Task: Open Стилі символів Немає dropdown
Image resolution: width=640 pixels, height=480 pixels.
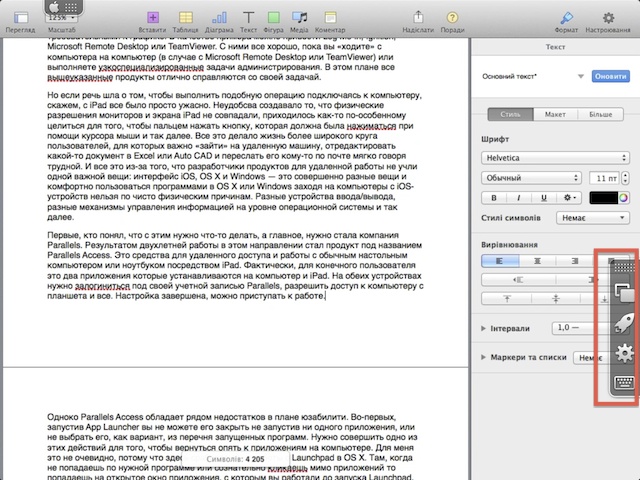Action: (593, 218)
